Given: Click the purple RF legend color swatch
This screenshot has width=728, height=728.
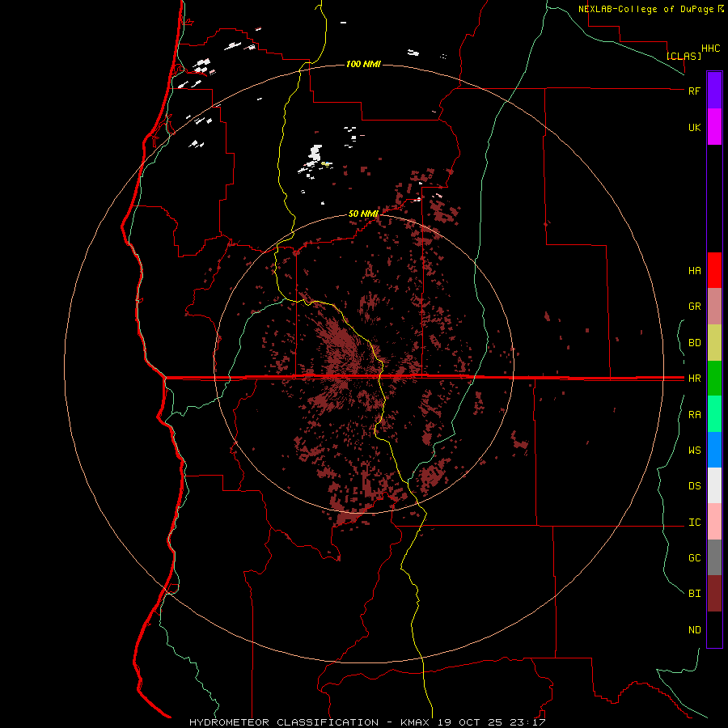Looking at the screenshot, I should [714, 91].
